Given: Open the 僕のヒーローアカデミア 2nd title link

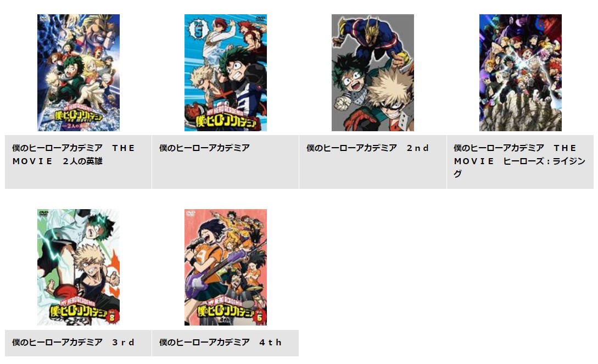Looking at the screenshot, I should point(368,148).
